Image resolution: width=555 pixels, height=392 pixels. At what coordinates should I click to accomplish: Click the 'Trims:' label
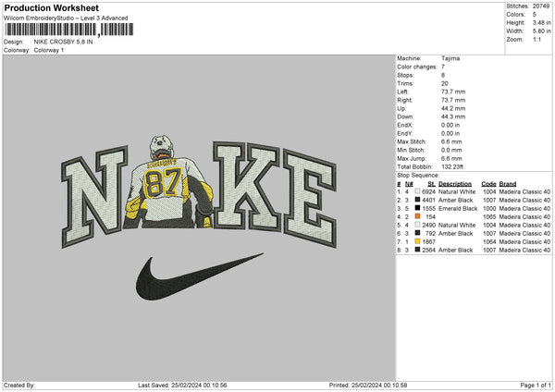pyautogui.click(x=405, y=83)
